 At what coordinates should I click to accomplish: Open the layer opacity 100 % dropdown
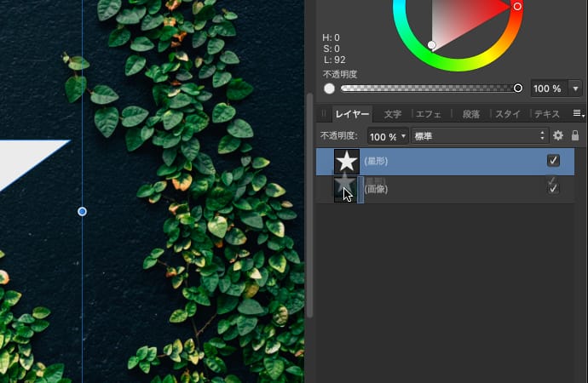(x=401, y=136)
